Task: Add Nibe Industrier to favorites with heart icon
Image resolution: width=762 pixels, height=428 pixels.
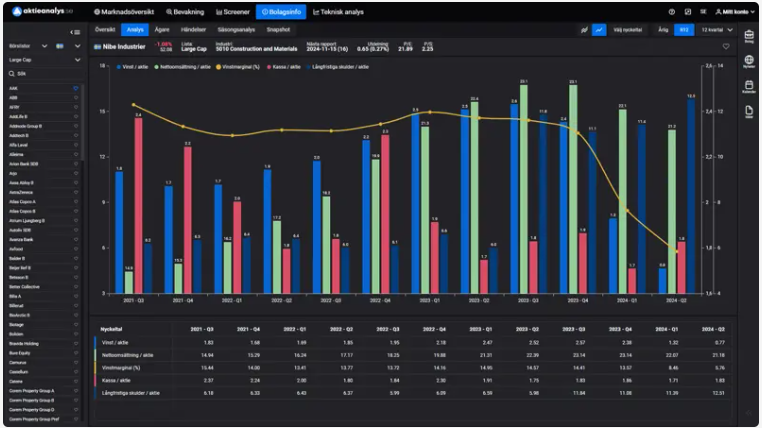Action: (725, 46)
